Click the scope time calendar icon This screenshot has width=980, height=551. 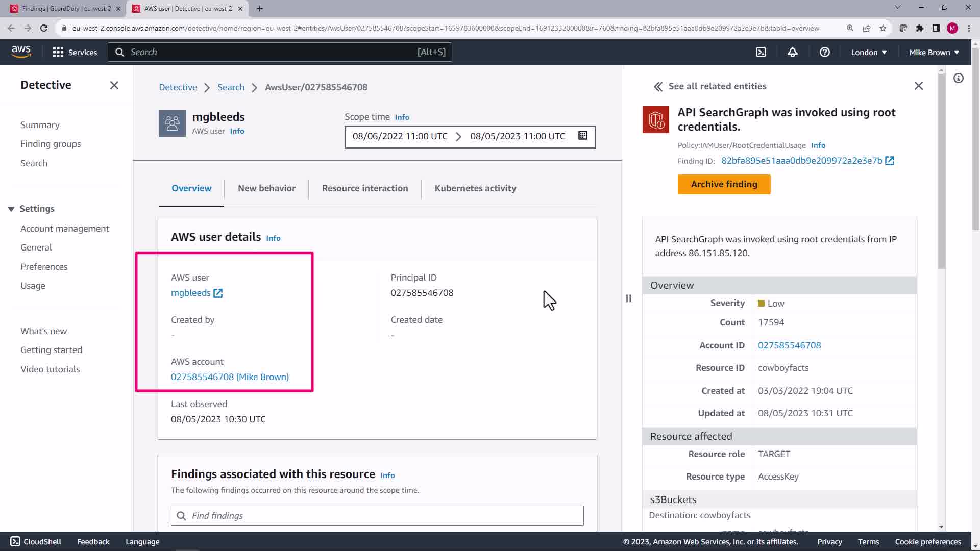pyautogui.click(x=582, y=136)
